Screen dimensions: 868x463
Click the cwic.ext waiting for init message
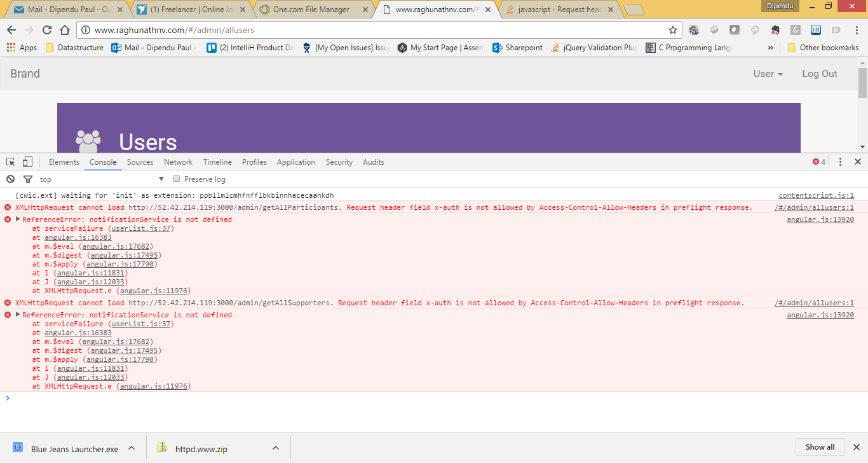click(175, 195)
